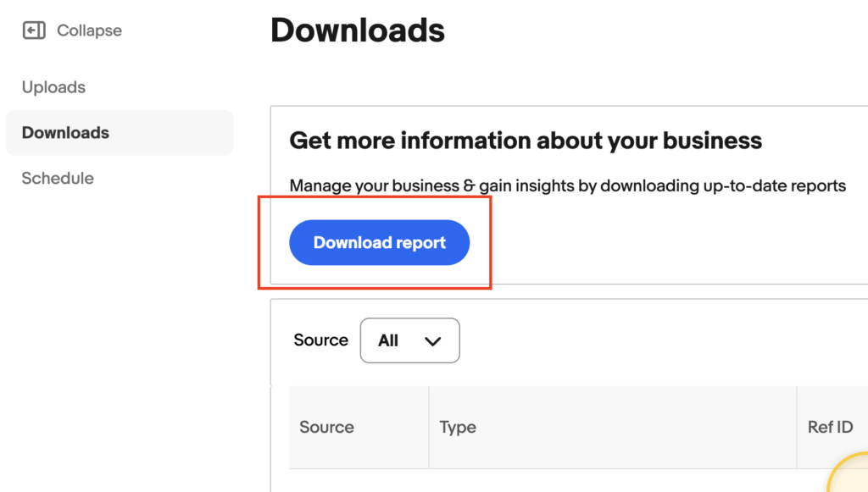The image size is (868, 492).
Task: Click the Downloads page title
Action: pos(357,31)
